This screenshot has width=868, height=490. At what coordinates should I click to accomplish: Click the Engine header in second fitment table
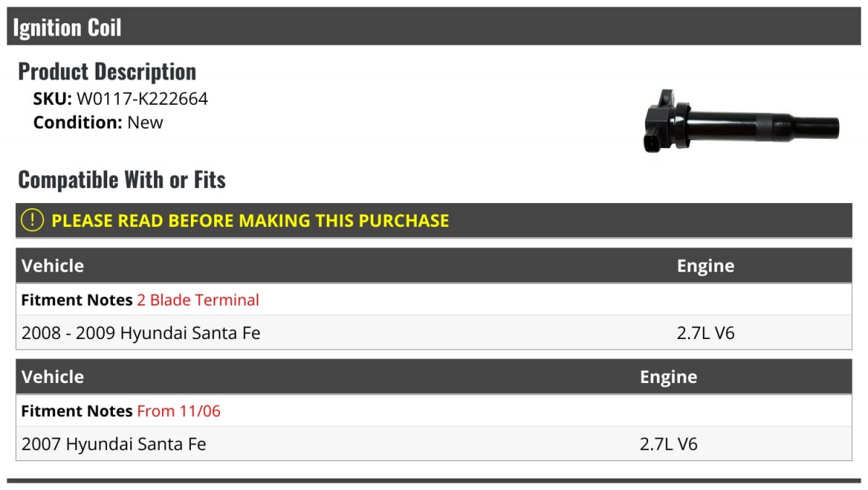668,377
